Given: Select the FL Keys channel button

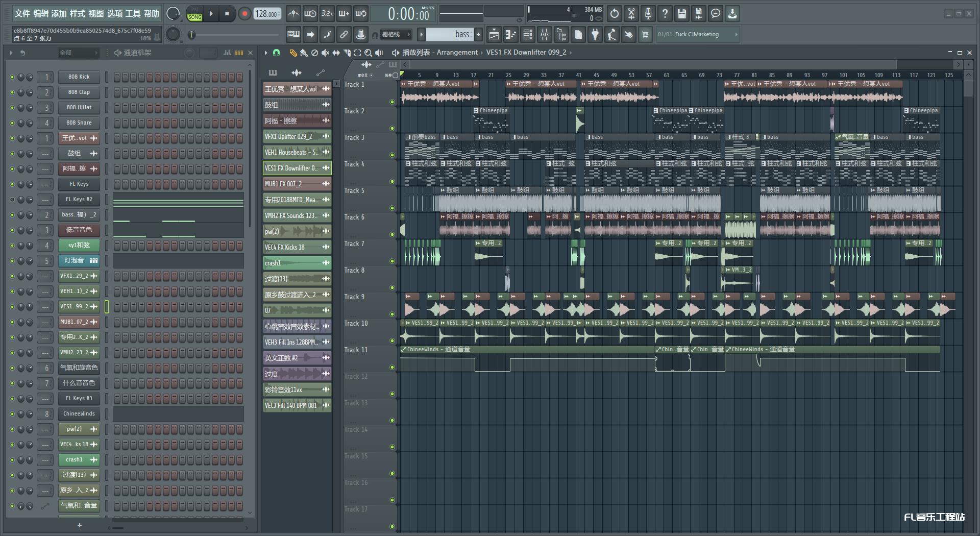Looking at the screenshot, I should pos(79,184).
